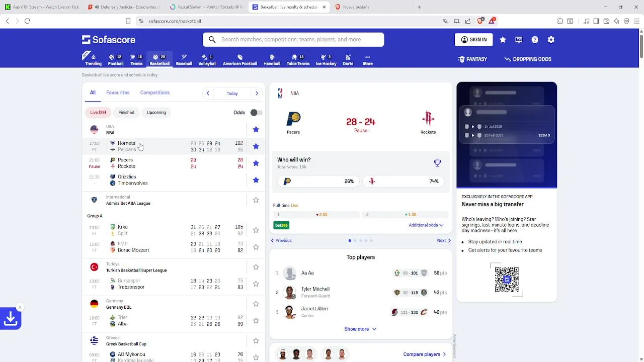
Task: Open the Handball sport section
Action: [x=272, y=59]
